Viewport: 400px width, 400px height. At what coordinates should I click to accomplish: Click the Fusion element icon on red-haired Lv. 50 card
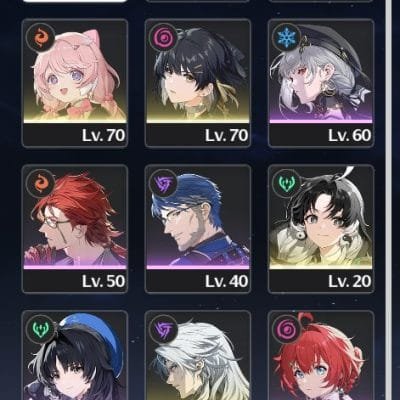[41, 183]
